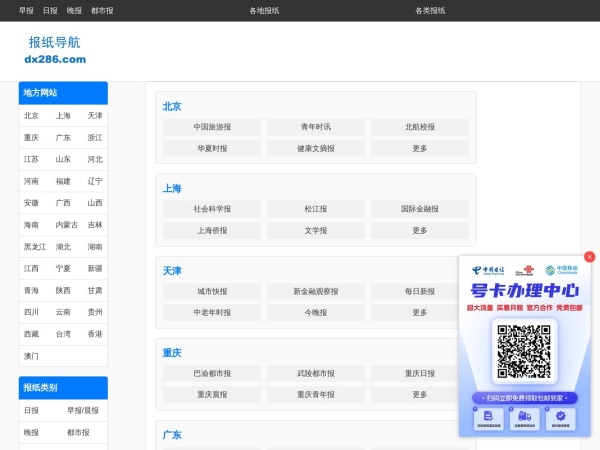
Task: Open 河南 regional newspapers
Action: point(31,181)
